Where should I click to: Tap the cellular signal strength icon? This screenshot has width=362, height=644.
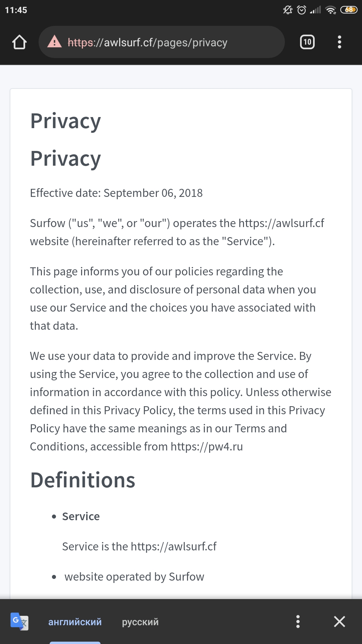pos(315,10)
